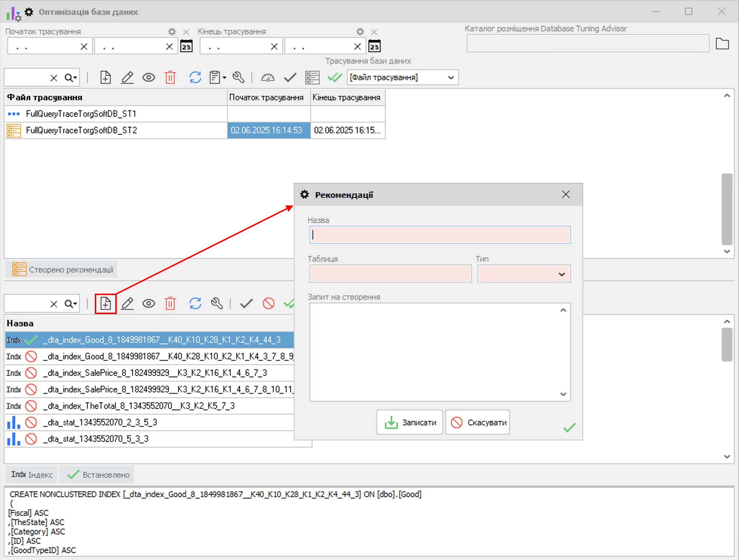
Task: Click the add new recommendation icon
Action: pos(105,304)
